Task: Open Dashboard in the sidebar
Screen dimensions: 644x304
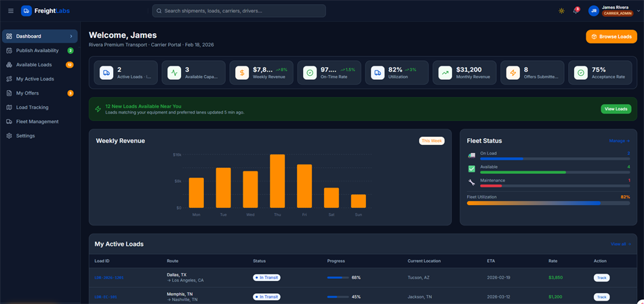Action: (39, 36)
